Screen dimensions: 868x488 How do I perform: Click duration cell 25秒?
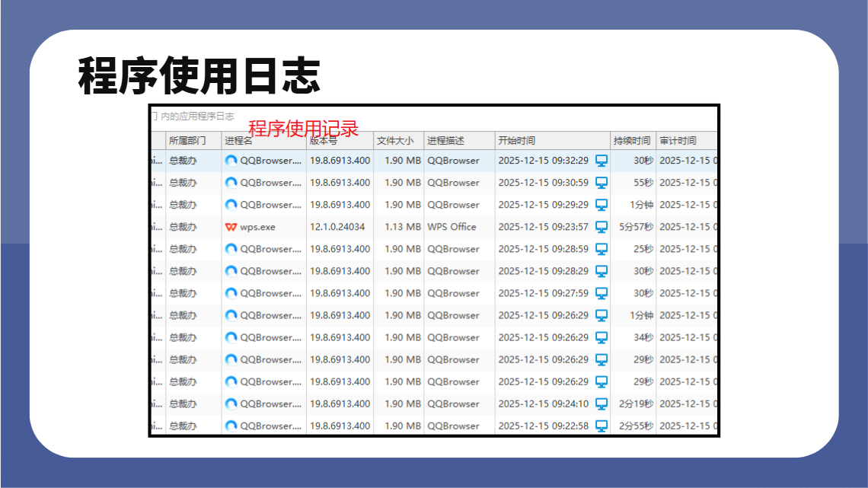643,249
